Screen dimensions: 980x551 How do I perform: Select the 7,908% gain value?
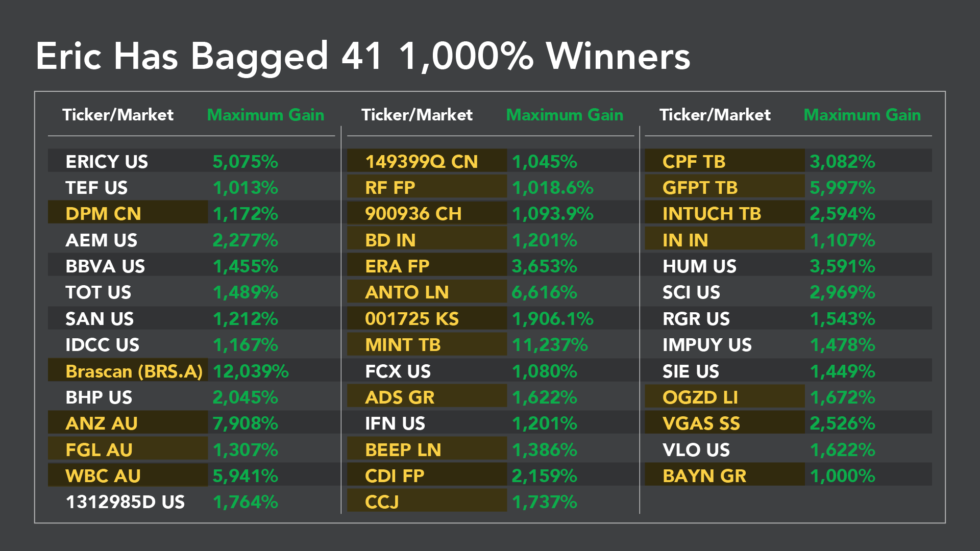click(x=245, y=423)
